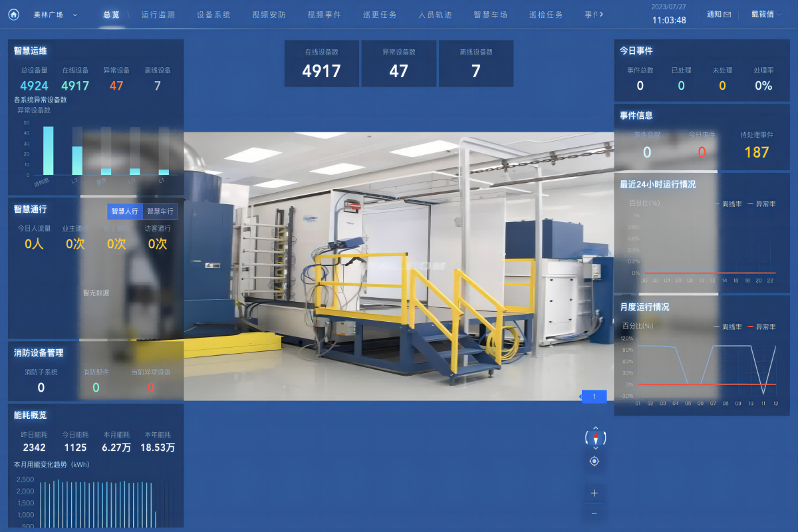
Task: Click the 待处理事件 count 187
Action: [x=757, y=152]
